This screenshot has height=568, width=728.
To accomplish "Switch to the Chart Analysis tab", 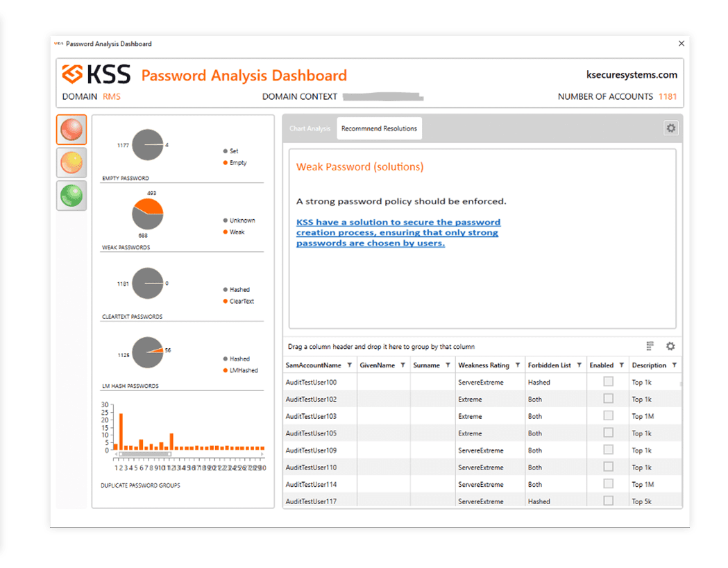I will pos(310,129).
